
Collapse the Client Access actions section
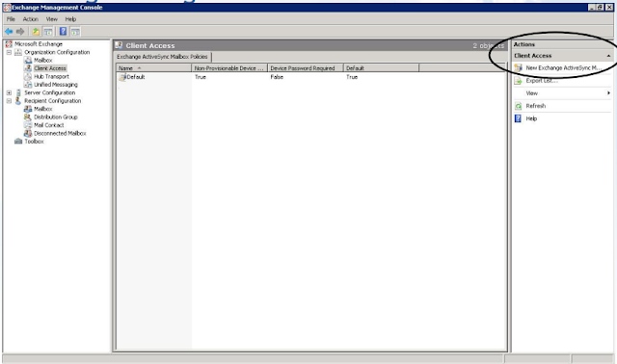click(x=608, y=56)
